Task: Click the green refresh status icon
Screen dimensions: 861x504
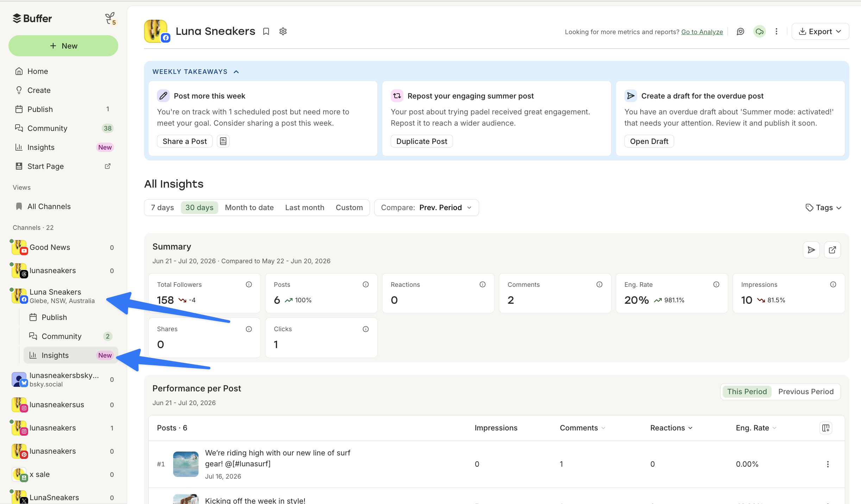Action: (760, 32)
